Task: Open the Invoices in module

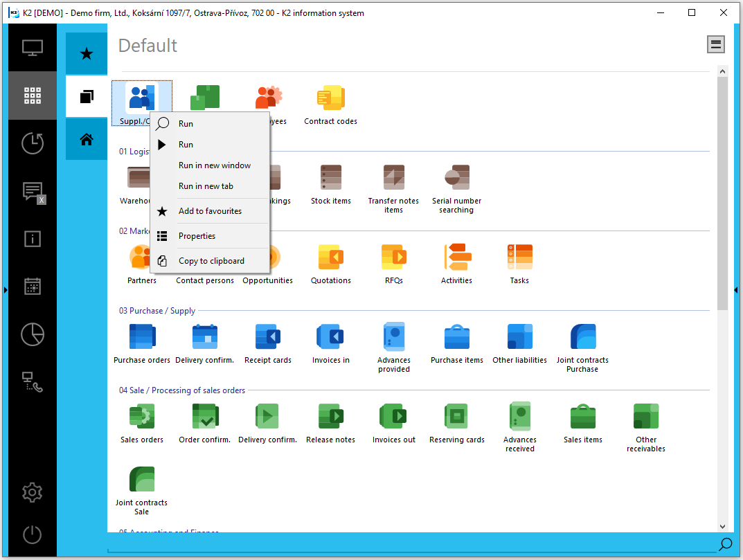Action: (331, 343)
